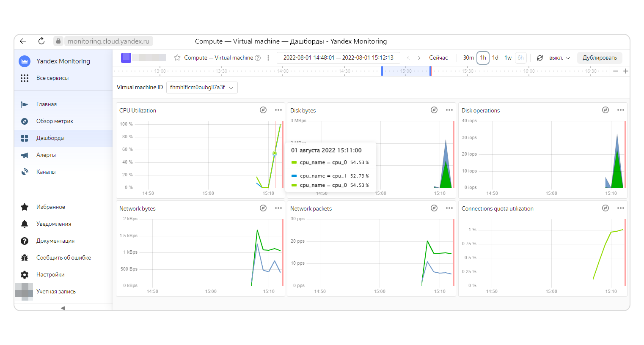
Task: Select Дашборды in the sidebar
Action: [63, 138]
